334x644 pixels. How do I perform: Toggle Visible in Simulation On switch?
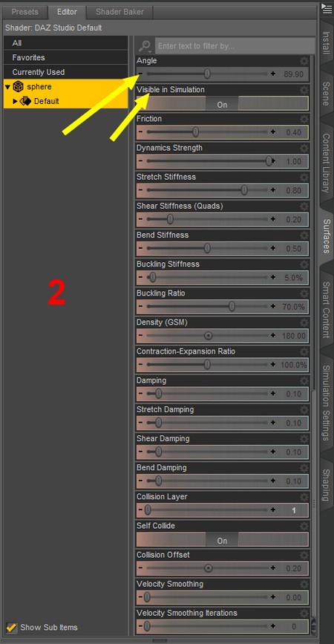[x=222, y=104]
